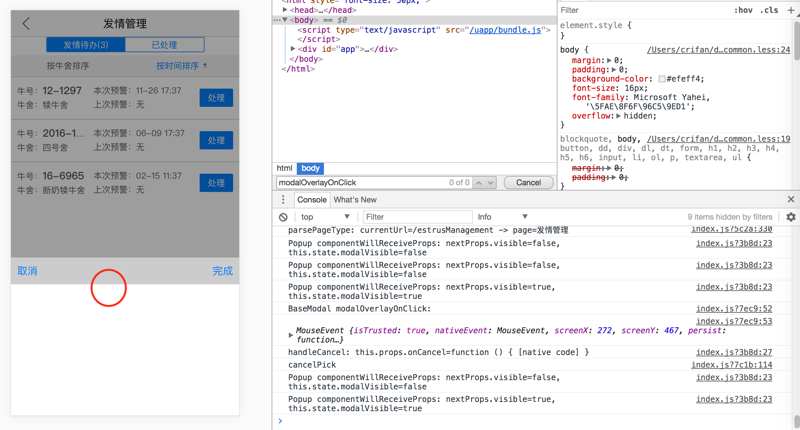Tap 取消 in the picker bar

27,271
